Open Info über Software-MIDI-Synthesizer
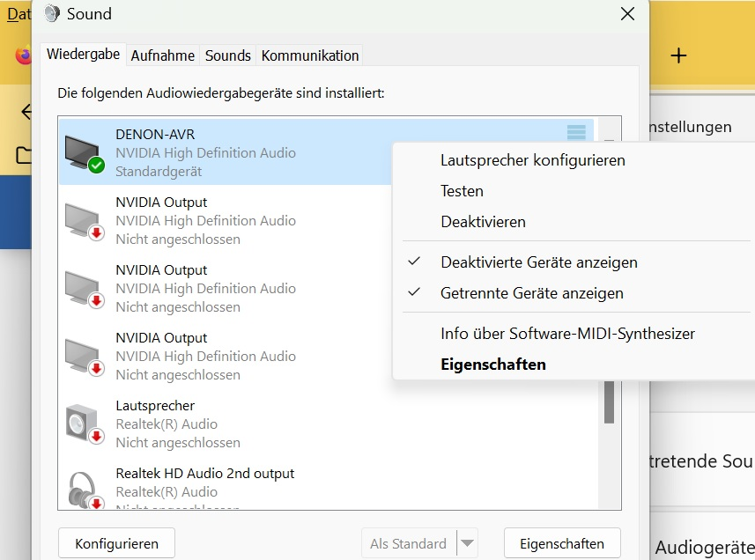Image resolution: width=755 pixels, height=560 pixels. pos(567,334)
